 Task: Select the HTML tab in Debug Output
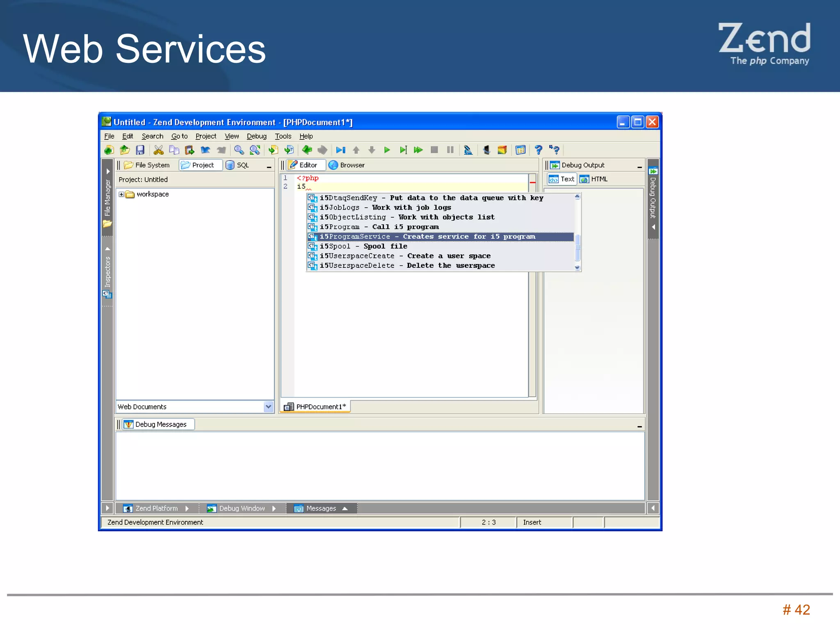tap(594, 179)
